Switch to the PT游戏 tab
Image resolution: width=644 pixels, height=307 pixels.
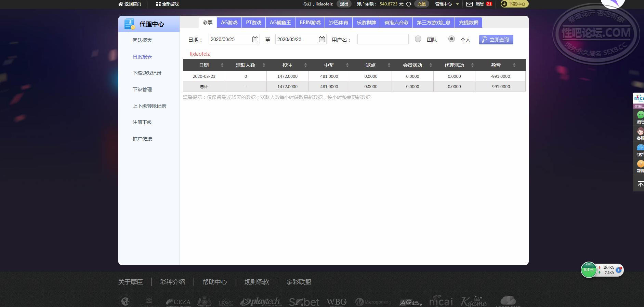pyautogui.click(x=253, y=23)
